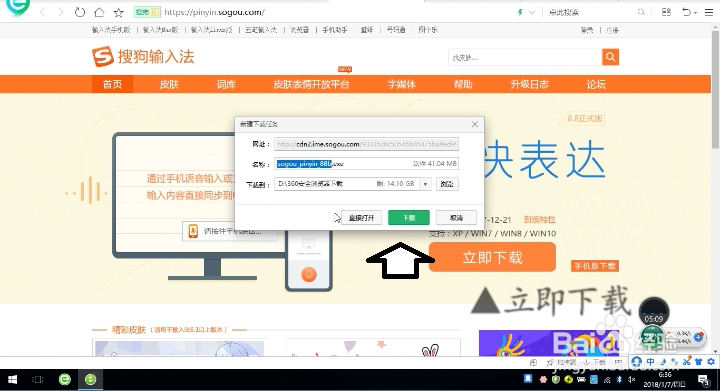The image size is (720, 391).
Task: Click the download URL field in dialog
Action: pyautogui.click(x=366, y=144)
